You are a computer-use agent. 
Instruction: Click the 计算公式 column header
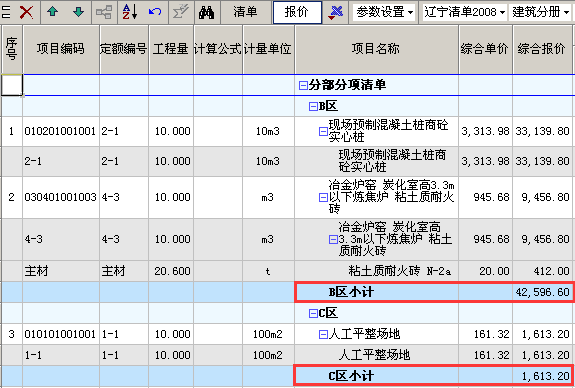coord(218,49)
